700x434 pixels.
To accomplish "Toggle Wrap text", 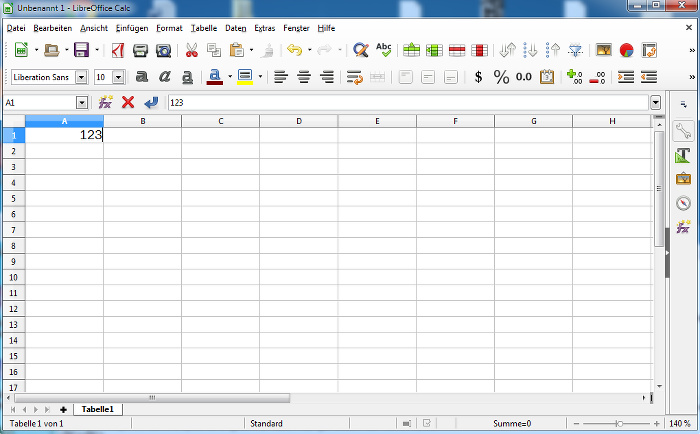I will click(354, 77).
